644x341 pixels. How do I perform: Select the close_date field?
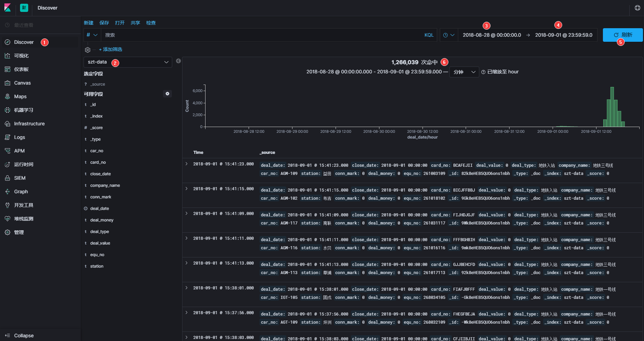click(101, 174)
